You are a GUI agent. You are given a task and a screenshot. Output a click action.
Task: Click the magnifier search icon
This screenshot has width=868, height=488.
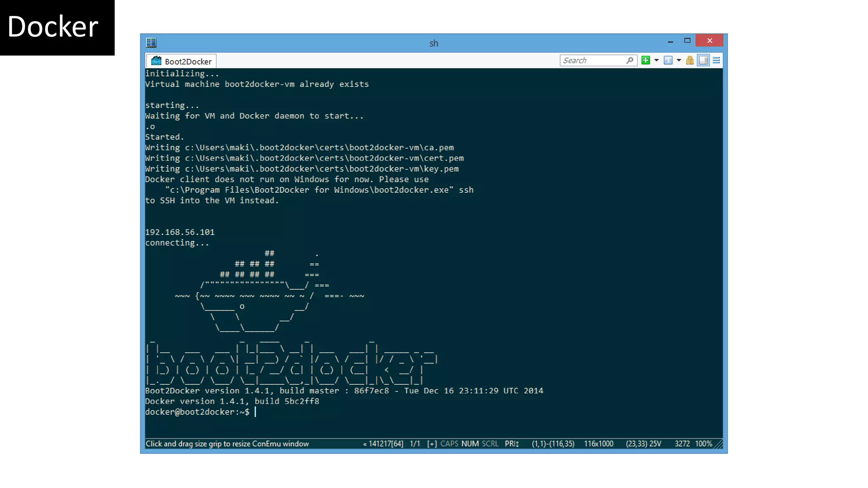pyautogui.click(x=630, y=61)
